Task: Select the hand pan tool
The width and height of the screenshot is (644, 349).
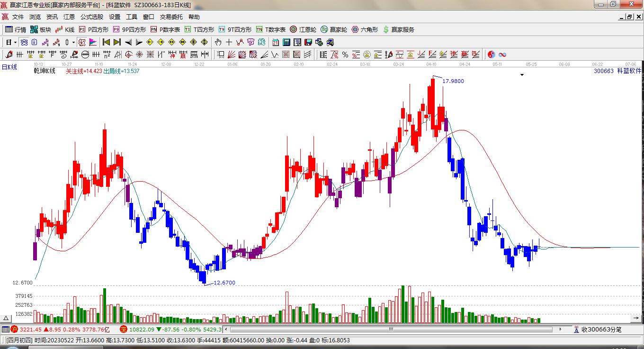Action: (x=218, y=42)
